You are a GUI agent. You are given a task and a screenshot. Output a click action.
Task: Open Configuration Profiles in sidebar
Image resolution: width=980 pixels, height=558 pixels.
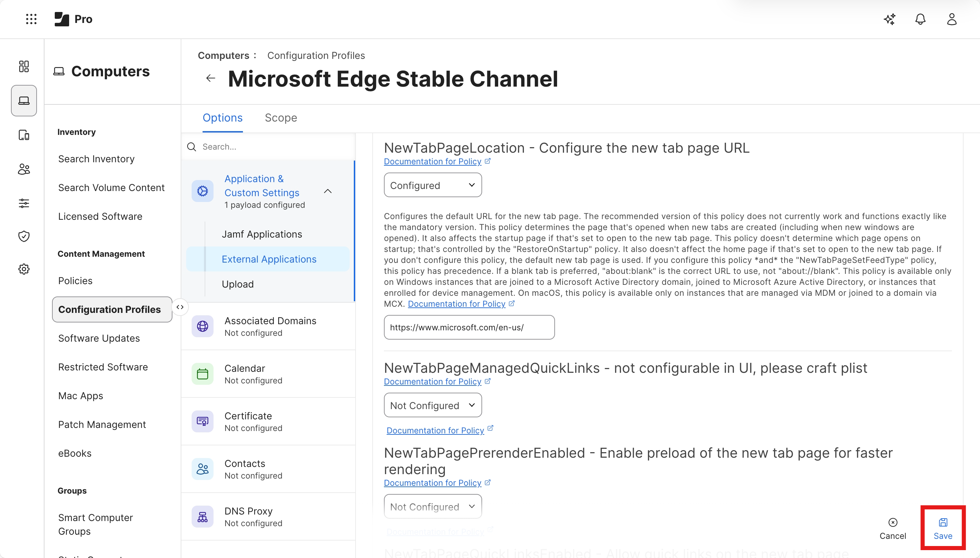click(x=112, y=309)
